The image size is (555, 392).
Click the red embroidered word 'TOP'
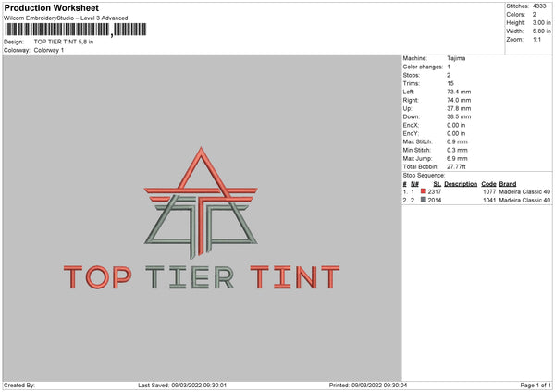pyautogui.click(x=97, y=277)
